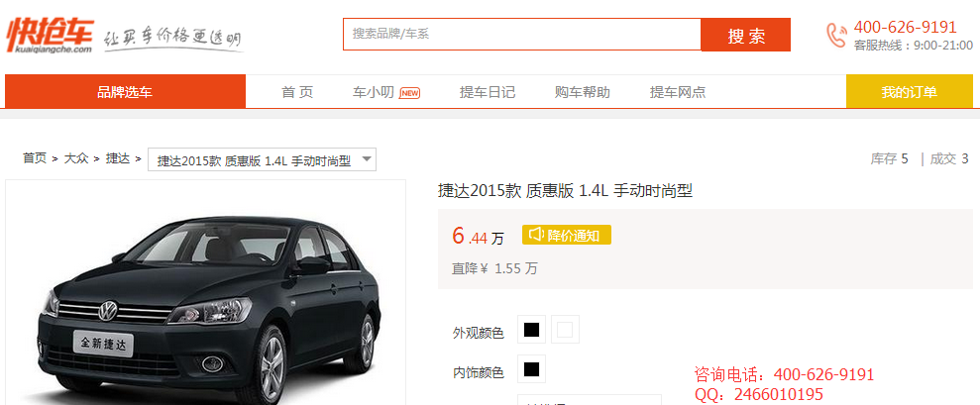Open the 购车帮助 menu item
The image size is (980, 405).
(583, 92)
